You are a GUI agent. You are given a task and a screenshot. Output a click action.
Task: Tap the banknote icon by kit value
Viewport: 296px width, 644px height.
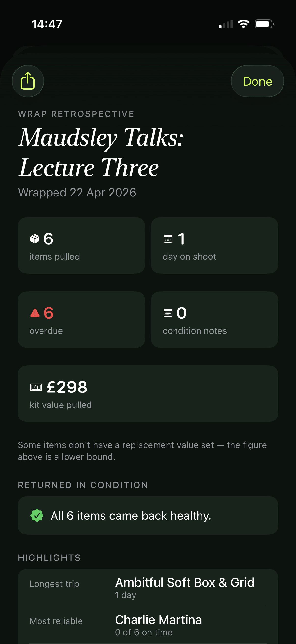point(36,387)
